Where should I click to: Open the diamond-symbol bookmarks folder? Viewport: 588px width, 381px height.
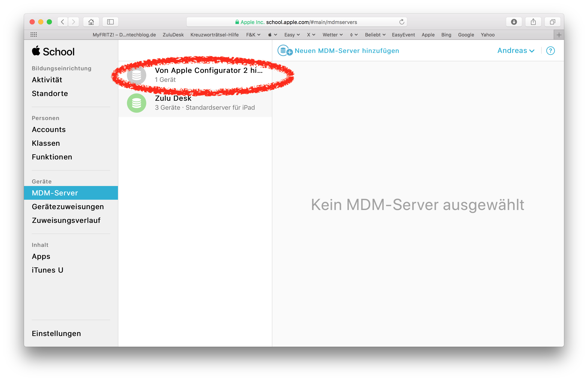[x=354, y=35]
